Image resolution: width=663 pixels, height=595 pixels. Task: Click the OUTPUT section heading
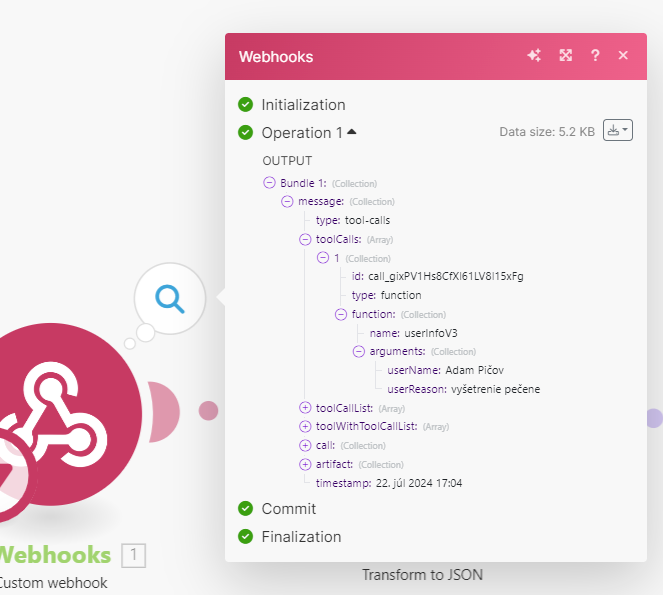click(287, 161)
